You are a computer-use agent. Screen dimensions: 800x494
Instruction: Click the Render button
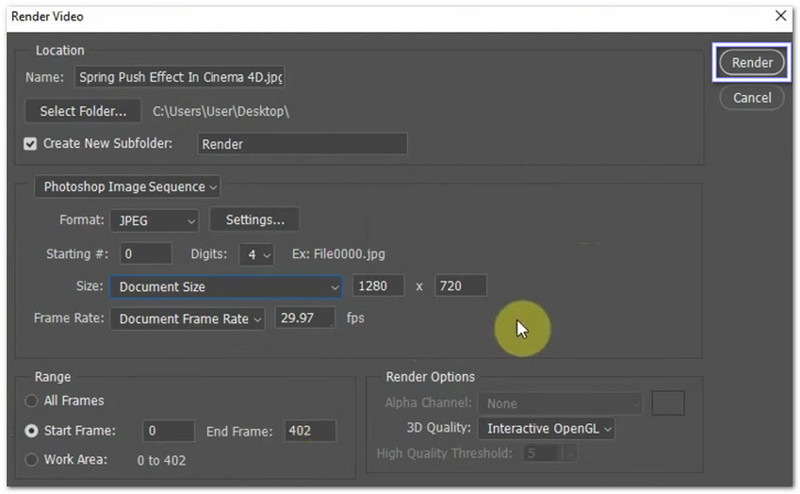tap(752, 62)
